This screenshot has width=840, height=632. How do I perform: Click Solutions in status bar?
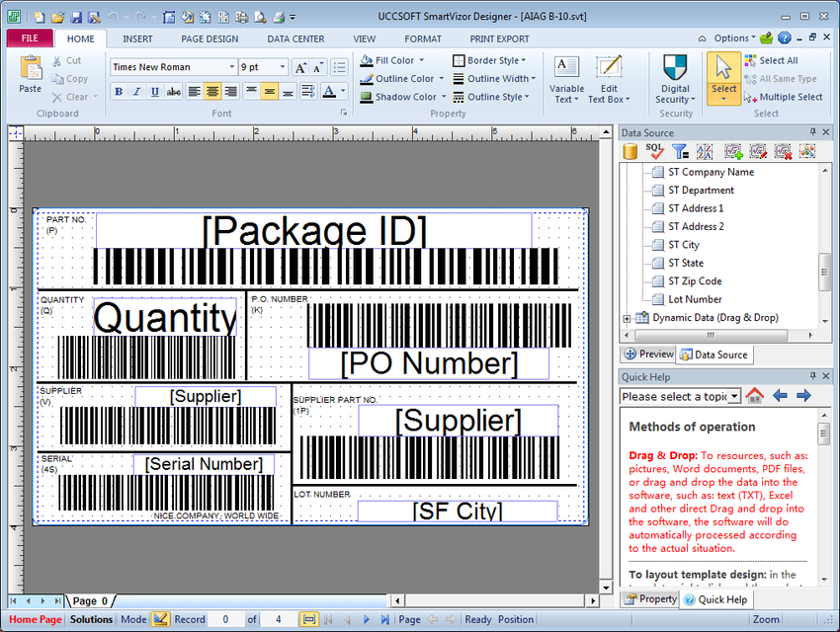pyautogui.click(x=91, y=619)
